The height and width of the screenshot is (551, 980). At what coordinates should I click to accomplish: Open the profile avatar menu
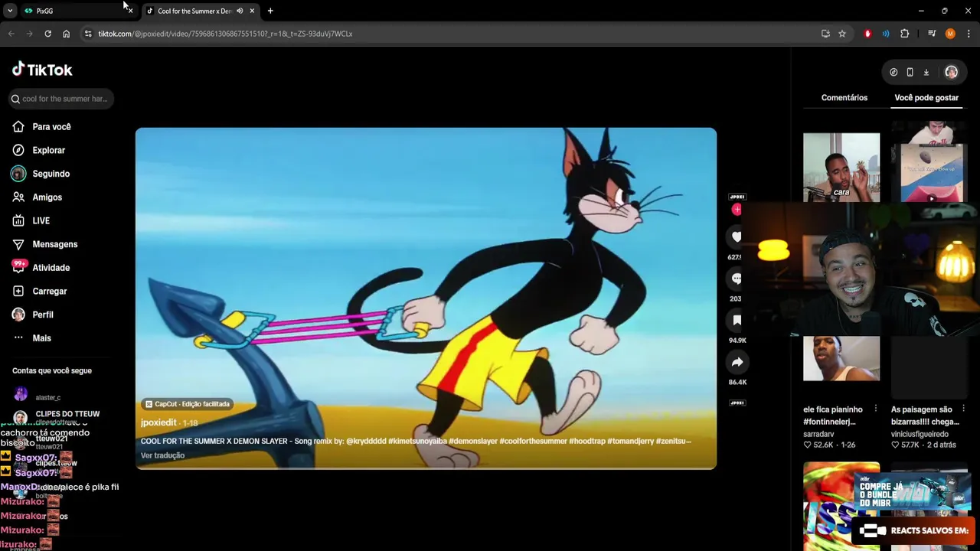click(x=951, y=72)
